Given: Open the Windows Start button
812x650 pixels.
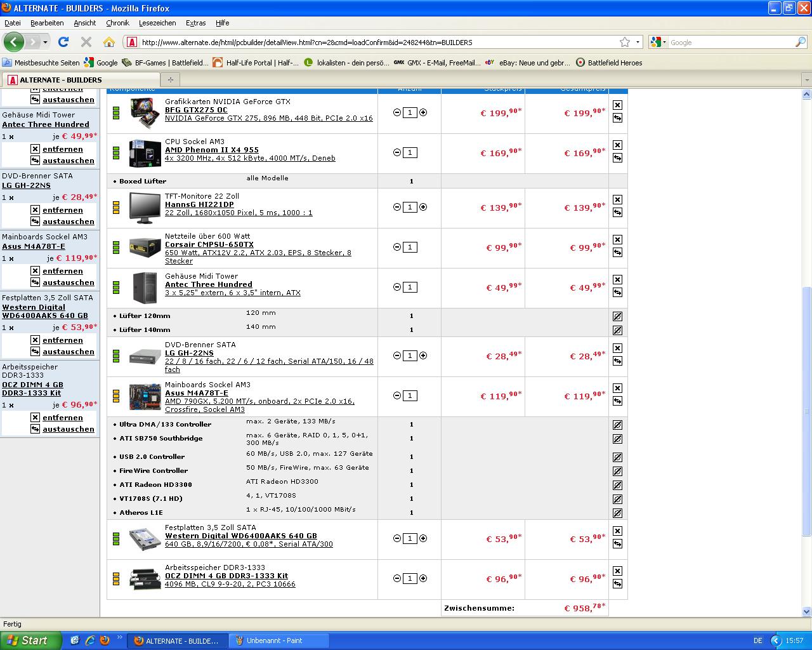Looking at the screenshot, I should [30, 640].
